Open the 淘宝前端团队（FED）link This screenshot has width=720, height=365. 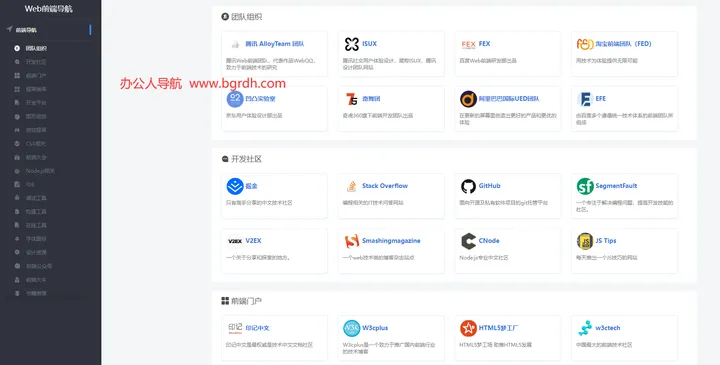(x=624, y=44)
